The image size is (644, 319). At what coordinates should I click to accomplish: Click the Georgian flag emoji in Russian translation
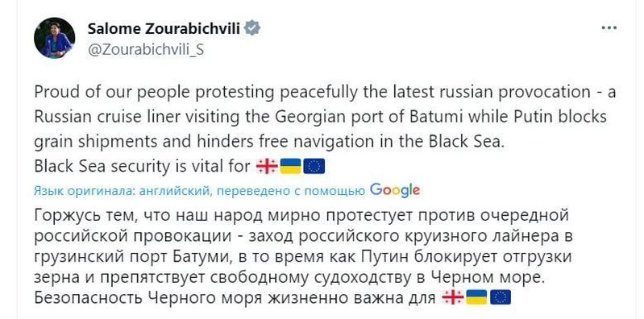coord(453,297)
